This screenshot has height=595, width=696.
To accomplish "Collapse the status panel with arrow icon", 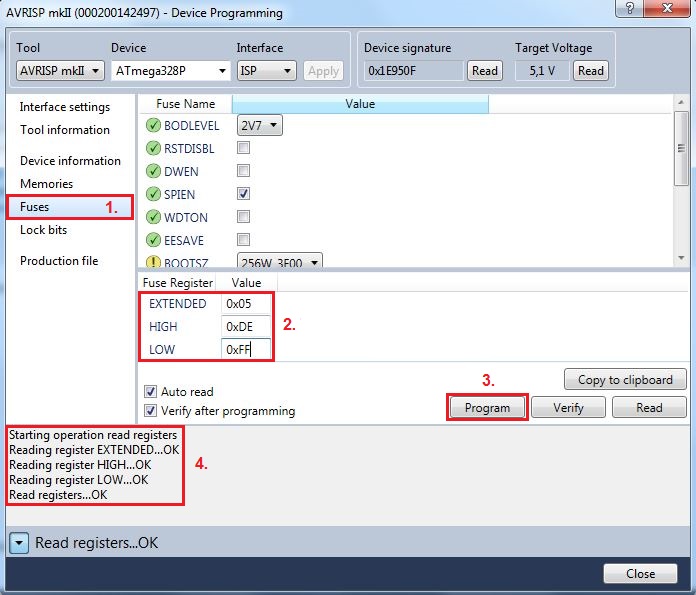I will tap(19, 542).
